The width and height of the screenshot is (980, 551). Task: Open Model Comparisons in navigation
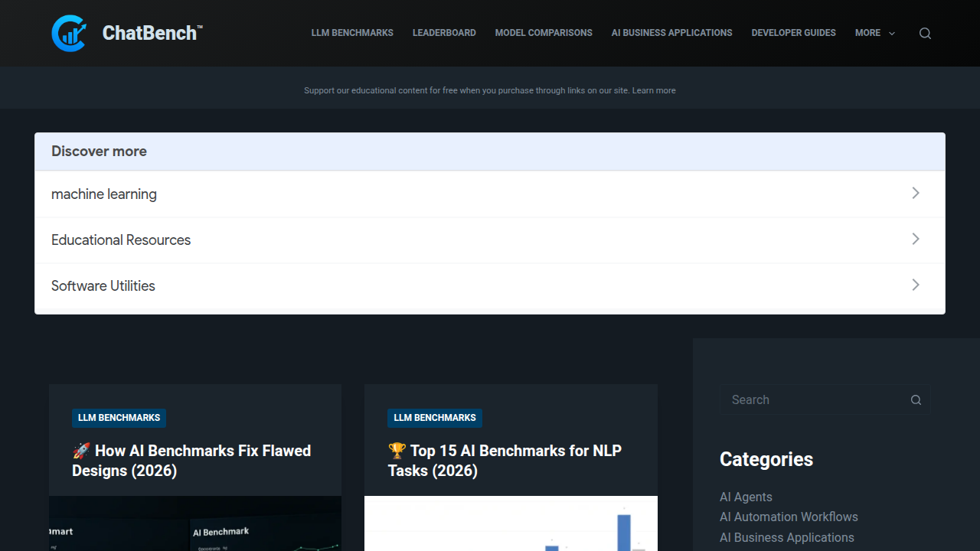coord(544,33)
